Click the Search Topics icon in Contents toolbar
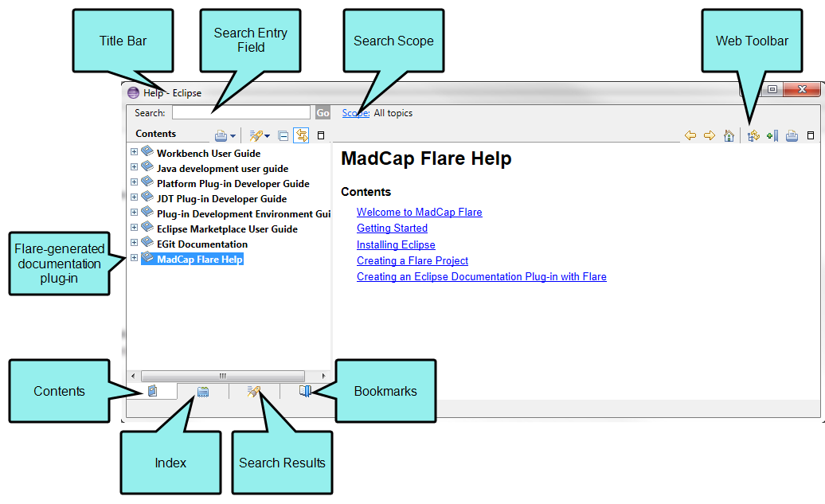 (256, 135)
